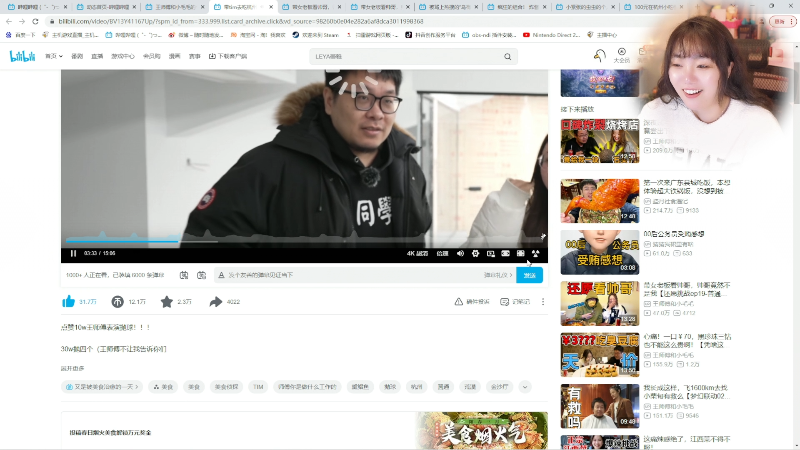
Task: Go back with browser back arrow
Action: [x=9, y=21]
